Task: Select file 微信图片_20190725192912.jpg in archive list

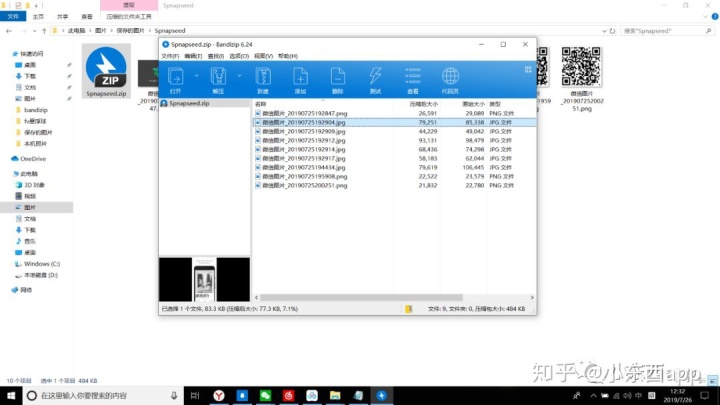Action: 304,141
